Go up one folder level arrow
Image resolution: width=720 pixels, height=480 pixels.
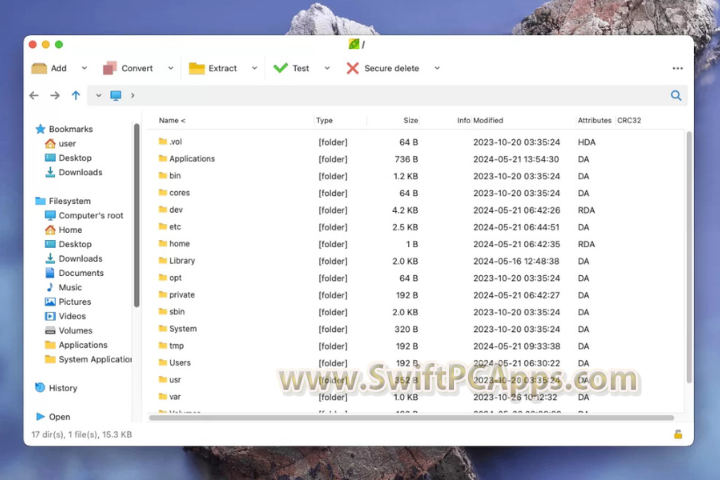tap(76, 96)
